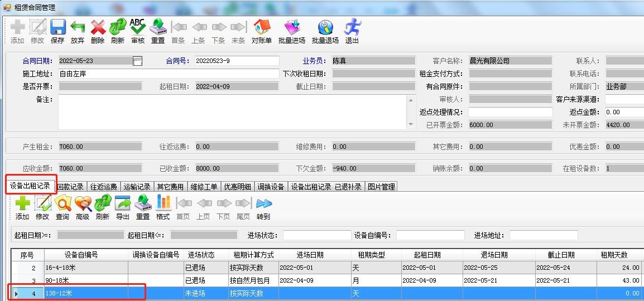Go to first record with 首条
The image size is (644, 301).
[x=178, y=27]
